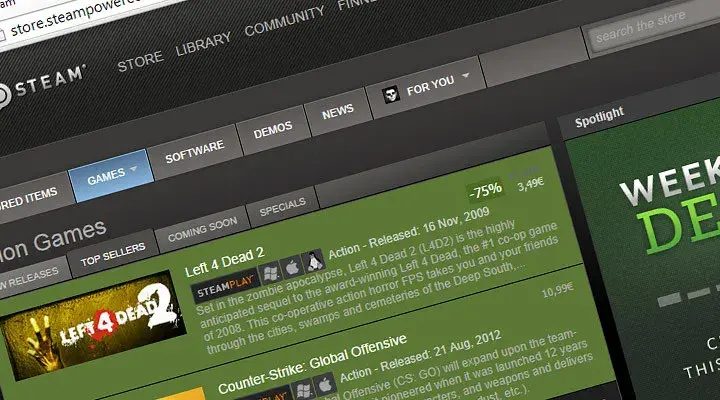The width and height of the screenshot is (720, 400).
Task: Click Left 4 Dead 2 Apple platform icon
Action: 292,266
